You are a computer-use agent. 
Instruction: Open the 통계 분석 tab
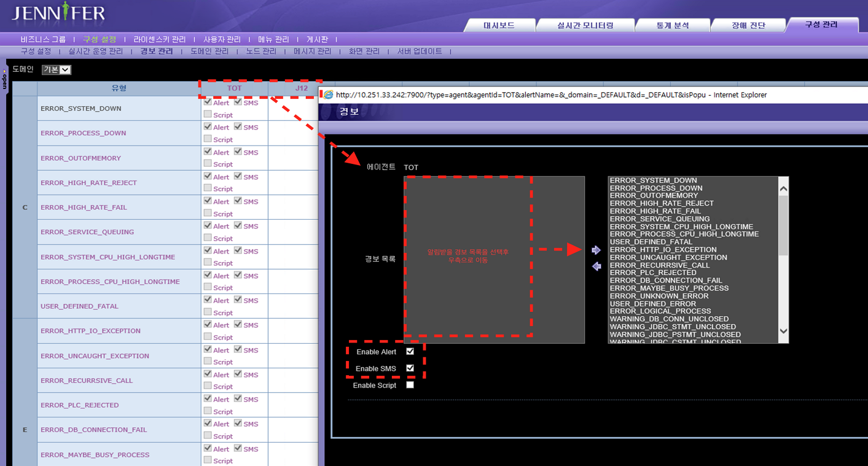(672, 26)
